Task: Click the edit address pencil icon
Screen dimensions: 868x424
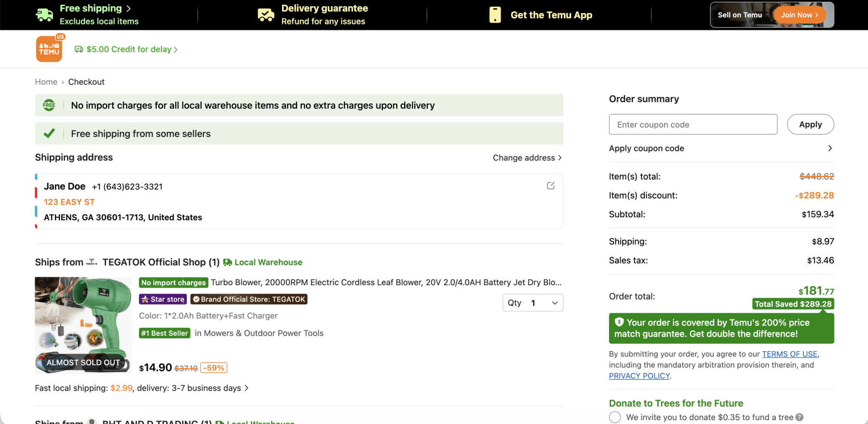Action: 551,186
